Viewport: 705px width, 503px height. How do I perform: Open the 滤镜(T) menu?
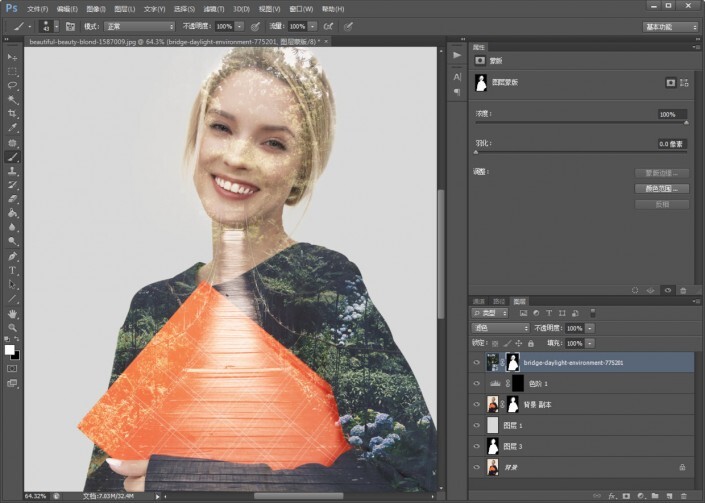[213, 8]
